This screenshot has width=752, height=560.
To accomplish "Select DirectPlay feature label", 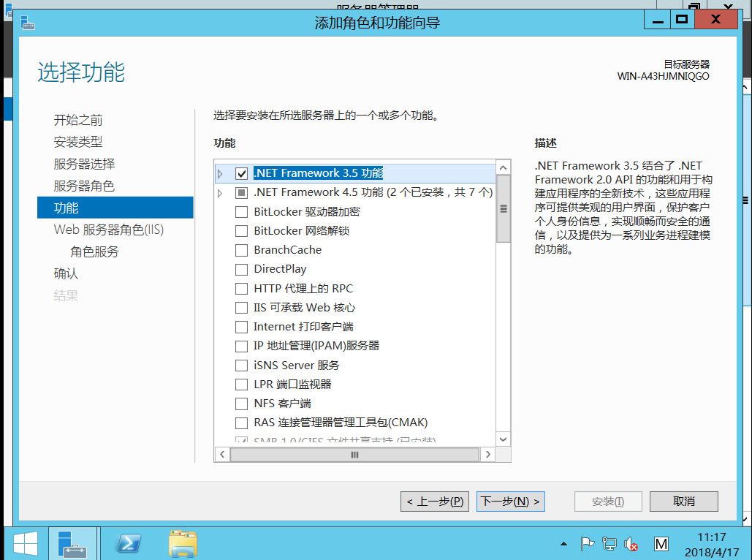I will pyautogui.click(x=280, y=269).
